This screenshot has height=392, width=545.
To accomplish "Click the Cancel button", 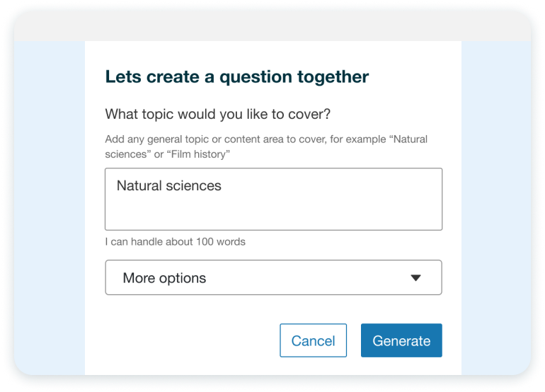I will [313, 340].
